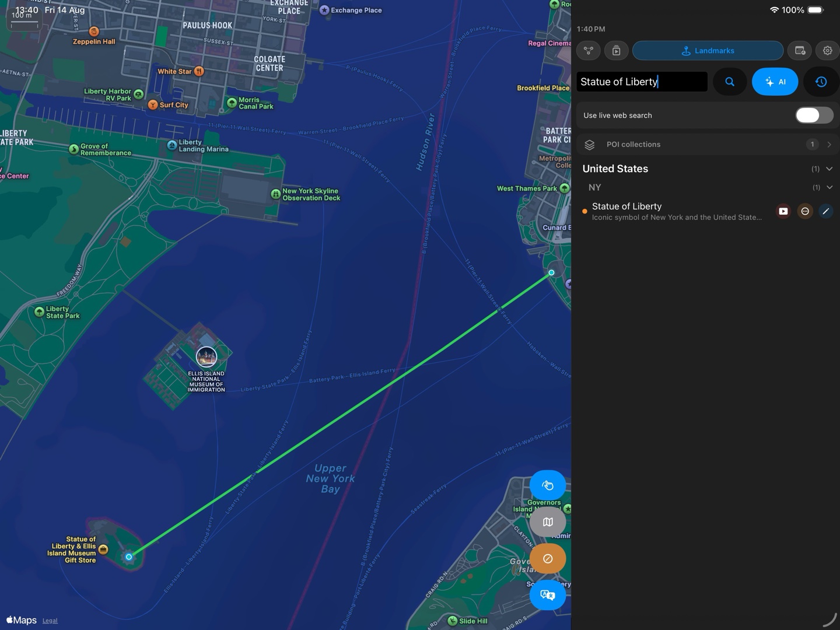Select the Liberty State Park pin
The width and height of the screenshot is (840, 630).
(40, 311)
